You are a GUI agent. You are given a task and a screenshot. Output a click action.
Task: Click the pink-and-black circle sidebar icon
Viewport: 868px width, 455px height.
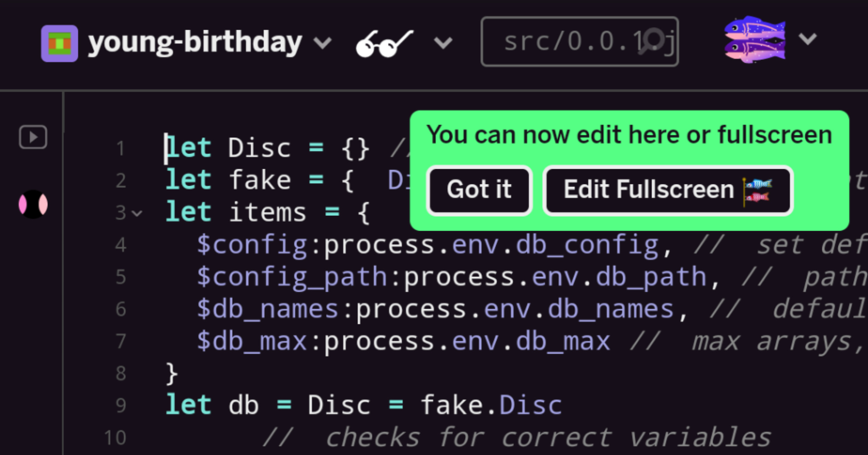coord(33,204)
